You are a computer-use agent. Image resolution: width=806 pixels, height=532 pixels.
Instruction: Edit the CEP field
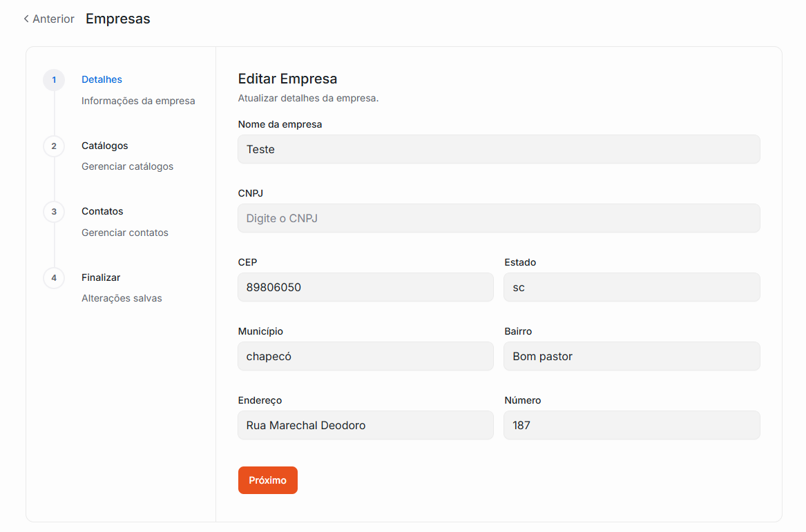(x=365, y=287)
